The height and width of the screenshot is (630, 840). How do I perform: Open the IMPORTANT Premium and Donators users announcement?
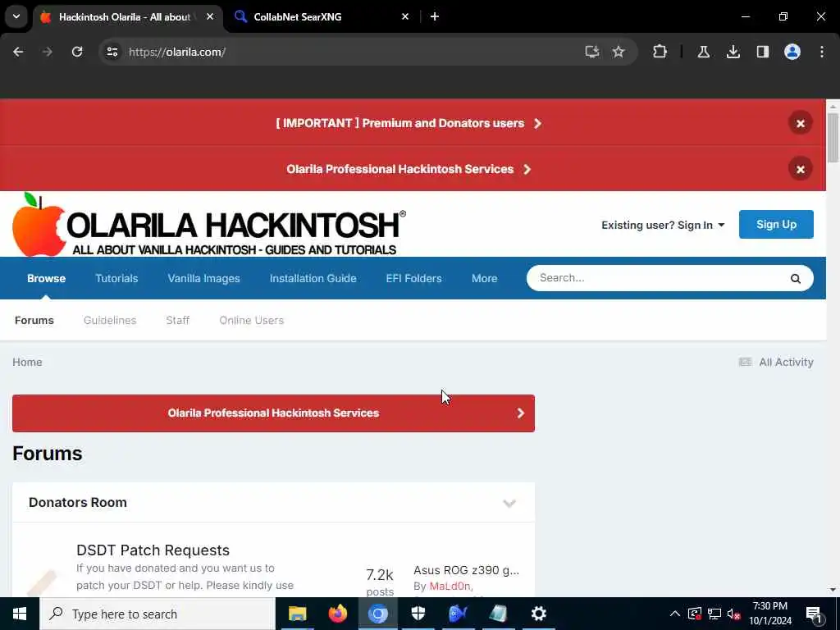(409, 123)
